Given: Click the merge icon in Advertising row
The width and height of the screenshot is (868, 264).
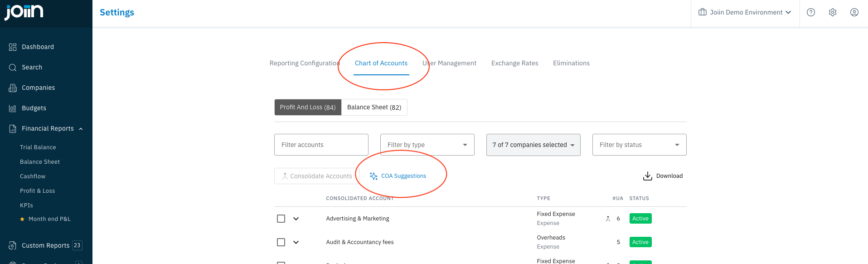Looking at the screenshot, I should tap(608, 219).
